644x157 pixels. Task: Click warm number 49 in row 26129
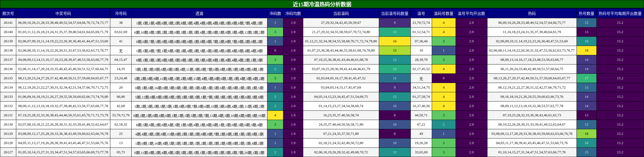click(421, 134)
